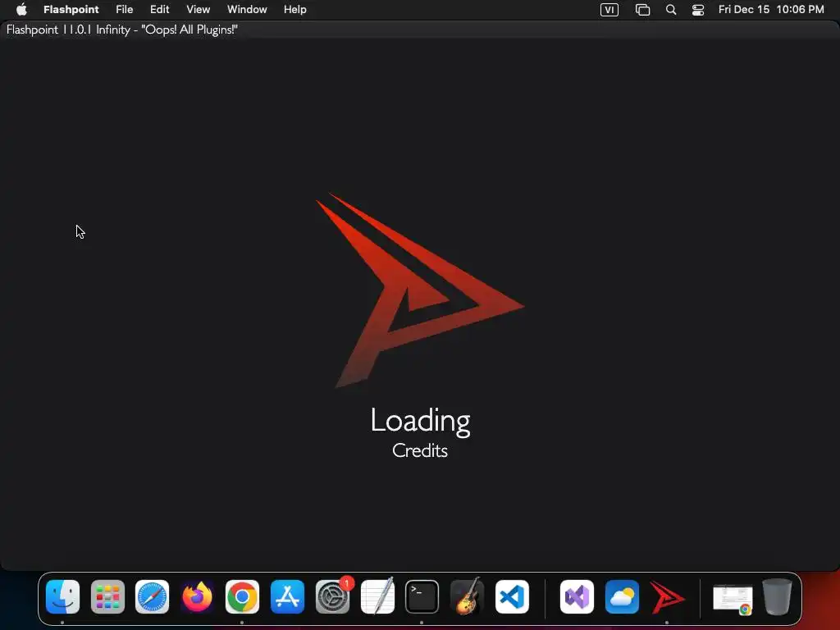Launch Safari from the Dock

coord(152,597)
